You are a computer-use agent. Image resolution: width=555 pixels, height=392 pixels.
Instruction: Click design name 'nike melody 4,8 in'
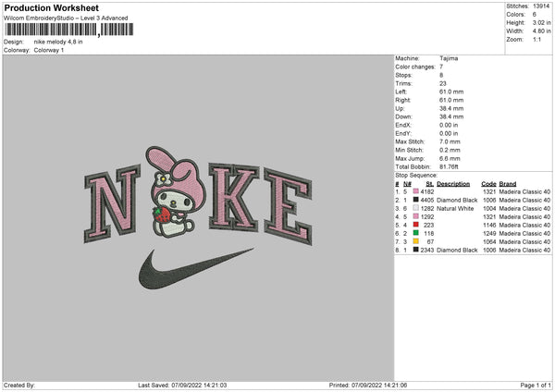pos(58,42)
